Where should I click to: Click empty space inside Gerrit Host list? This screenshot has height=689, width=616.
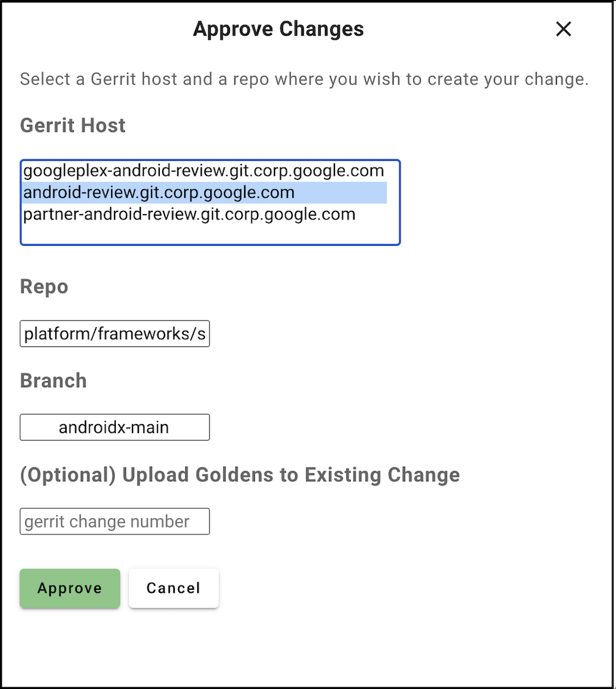(210, 233)
